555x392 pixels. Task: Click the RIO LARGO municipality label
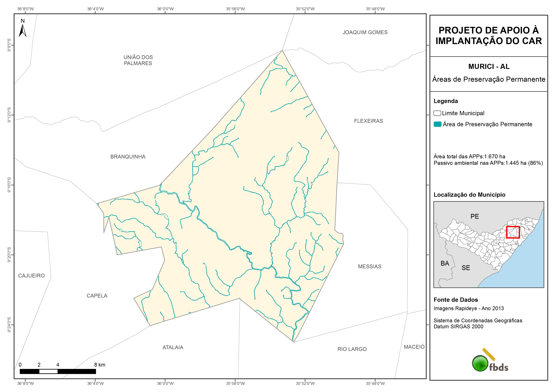pos(352,349)
